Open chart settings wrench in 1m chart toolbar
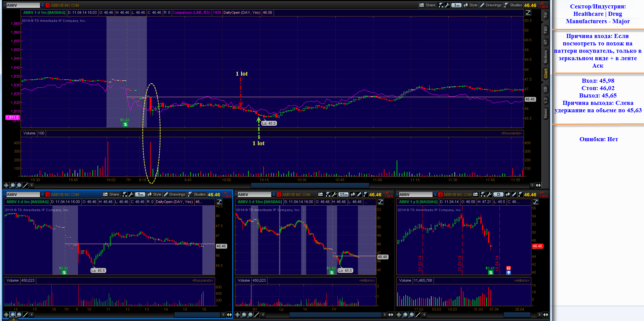The image size is (644, 321). 447,5
